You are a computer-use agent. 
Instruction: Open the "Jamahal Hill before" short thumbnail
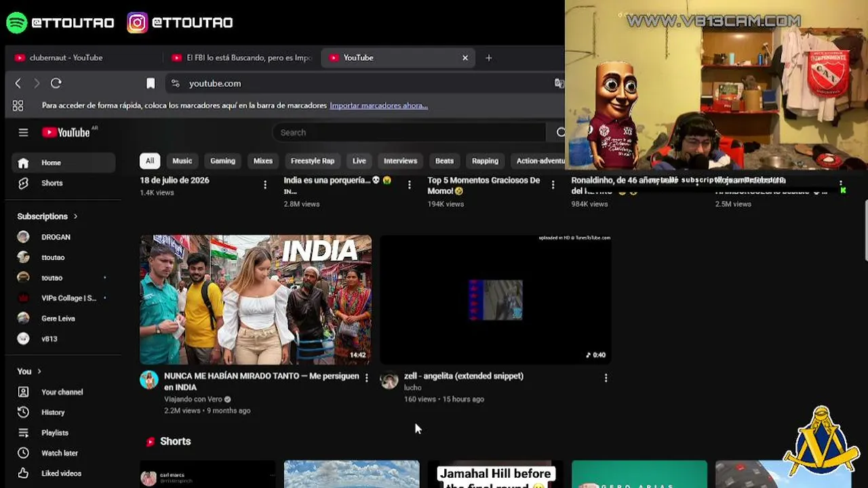click(496, 474)
